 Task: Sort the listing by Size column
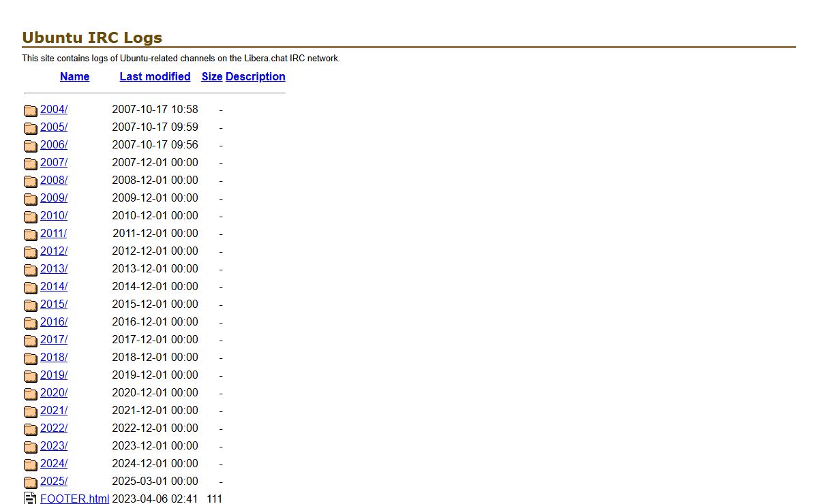point(212,76)
